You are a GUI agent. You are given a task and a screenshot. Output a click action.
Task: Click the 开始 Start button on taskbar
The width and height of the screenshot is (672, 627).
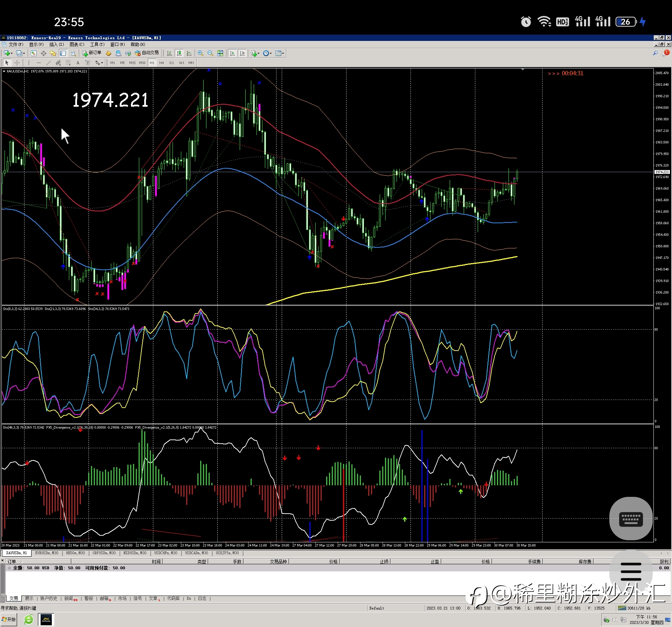point(9,619)
